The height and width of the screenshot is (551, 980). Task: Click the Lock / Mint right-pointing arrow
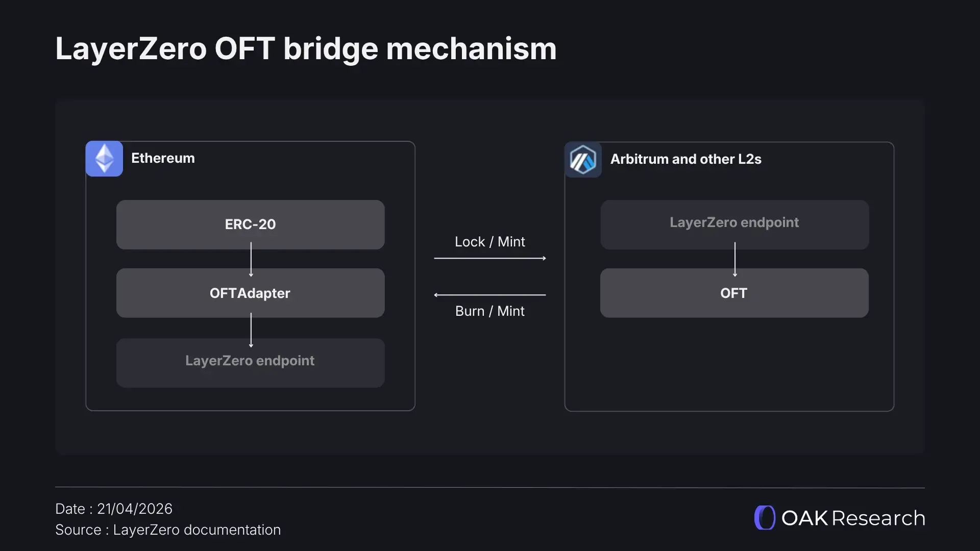click(x=490, y=258)
